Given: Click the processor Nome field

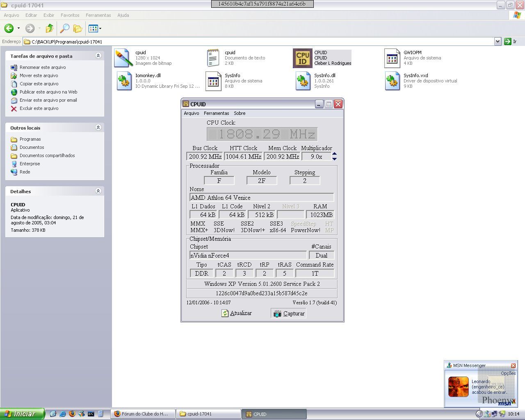Looking at the screenshot, I should (262, 198).
